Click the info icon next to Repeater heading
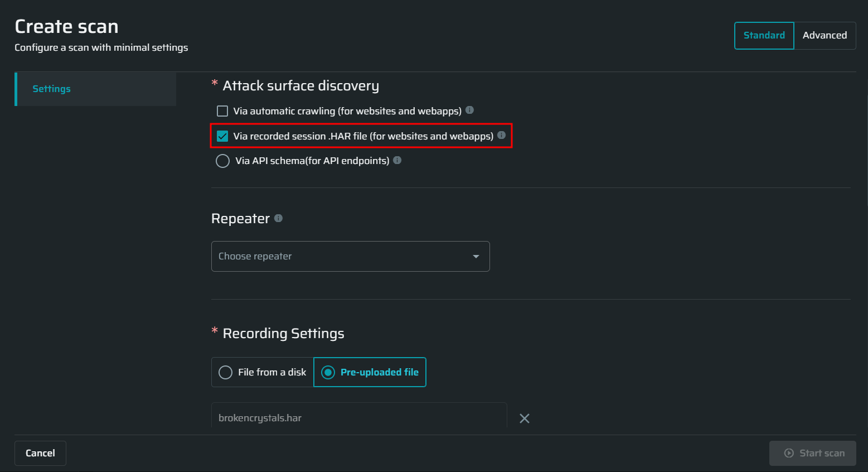Screen dimensions: 868x472 click(x=278, y=218)
